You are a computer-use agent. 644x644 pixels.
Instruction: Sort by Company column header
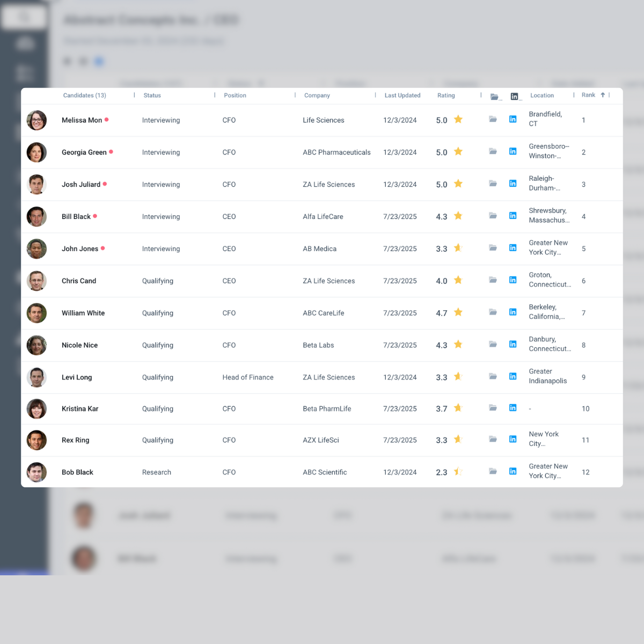pos(317,96)
